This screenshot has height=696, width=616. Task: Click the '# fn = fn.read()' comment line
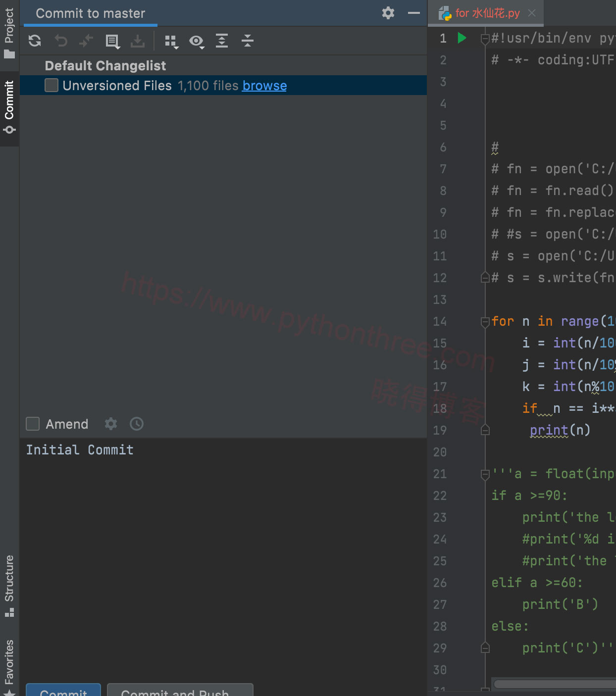click(x=552, y=191)
